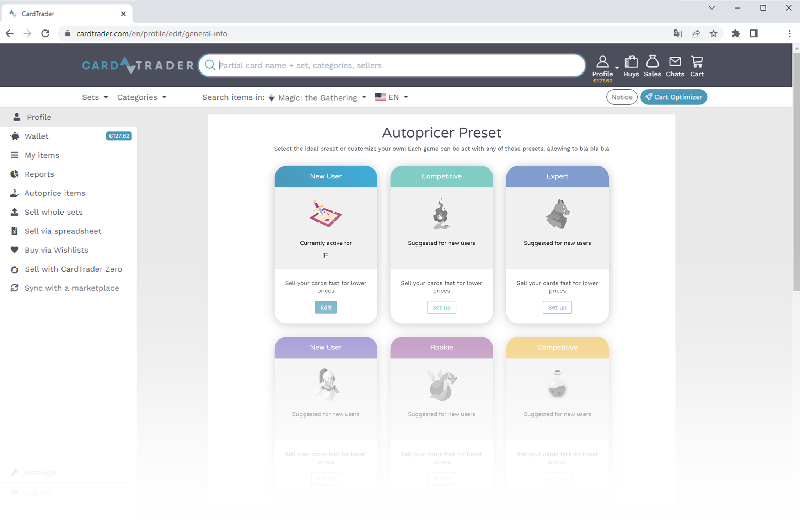This screenshot has height=532, width=800.
Task: Open the Magic: the Gathering game selector
Action: [318, 97]
